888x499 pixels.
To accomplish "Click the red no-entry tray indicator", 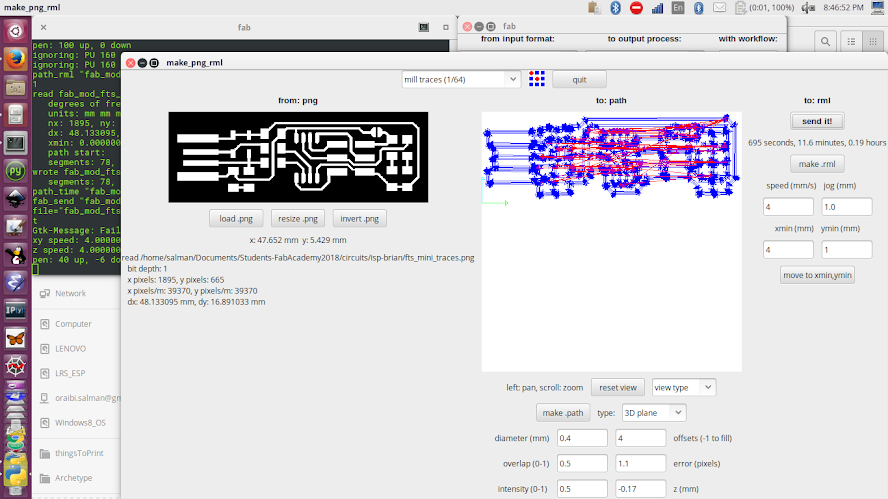I will click(x=636, y=7).
